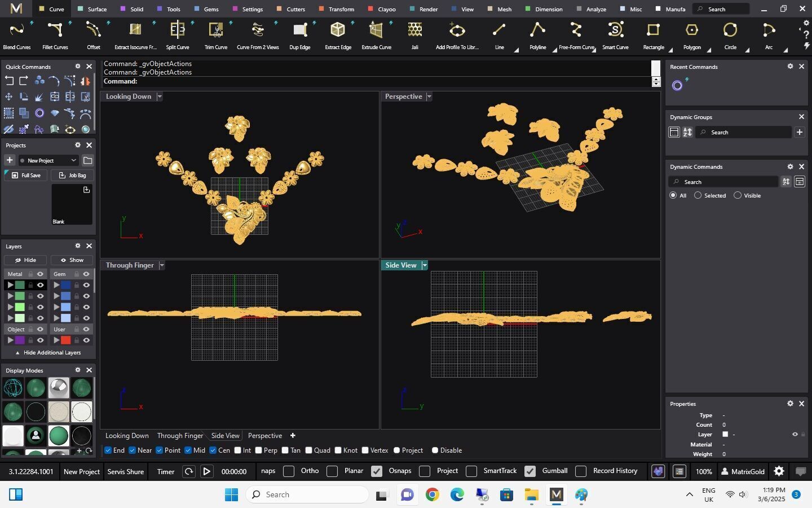Open the Cutters menu tab
Viewport: 812px width, 508px height.
pos(291,9)
